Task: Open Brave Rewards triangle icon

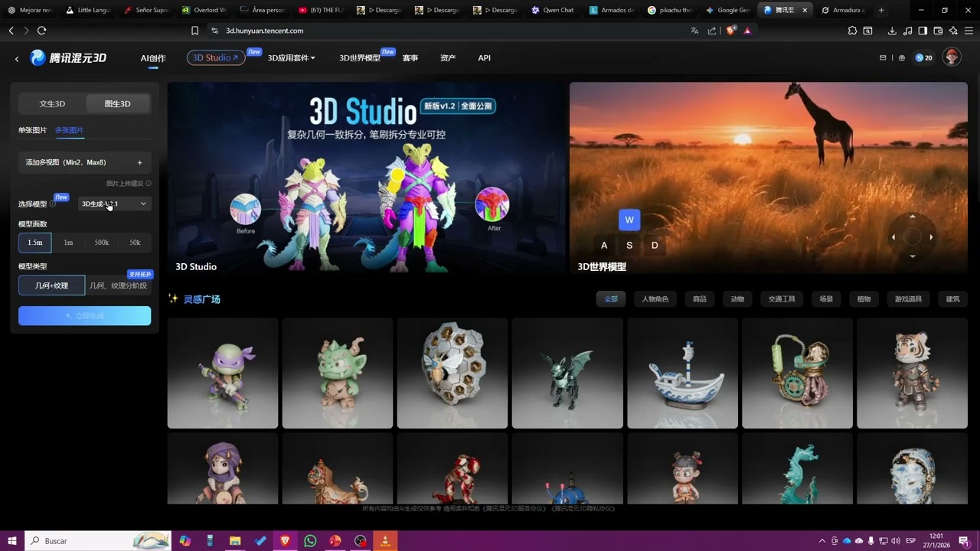Action: click(747, 31)
